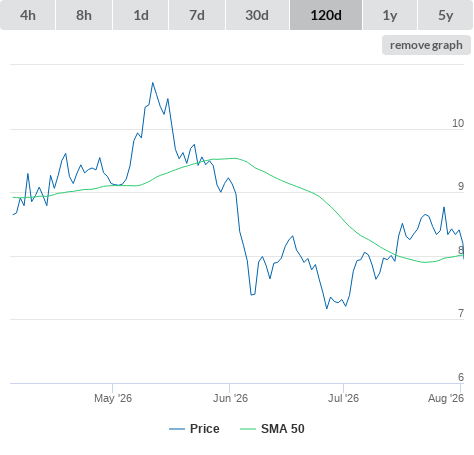The width and height of the screenshot is (474, 455).
Task: Click the price peak in mid-May
Action: click(153, 83)
